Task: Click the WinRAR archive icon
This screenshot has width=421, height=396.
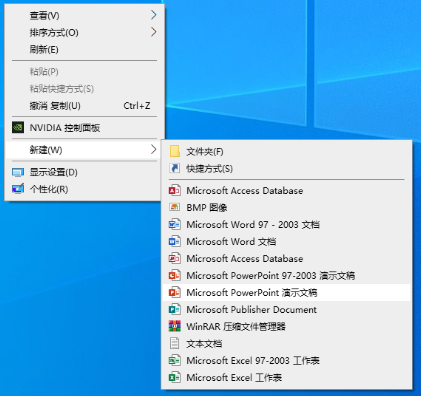Action: 175,326
